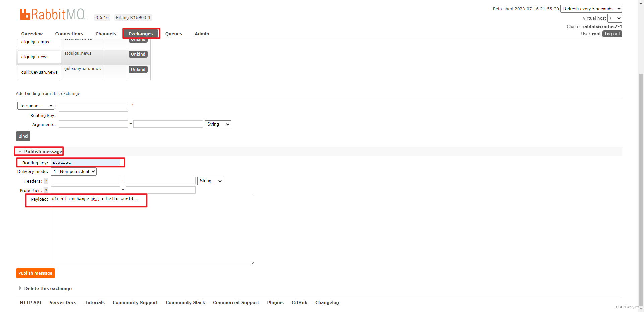Open the Server Docs footer link

coord(63,302)
